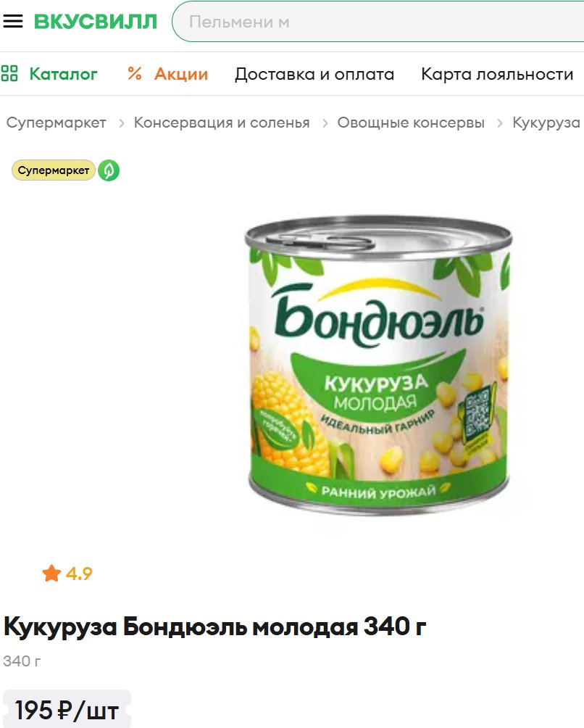
Task: Open Карта лояльности page
Action: [497, 74]
